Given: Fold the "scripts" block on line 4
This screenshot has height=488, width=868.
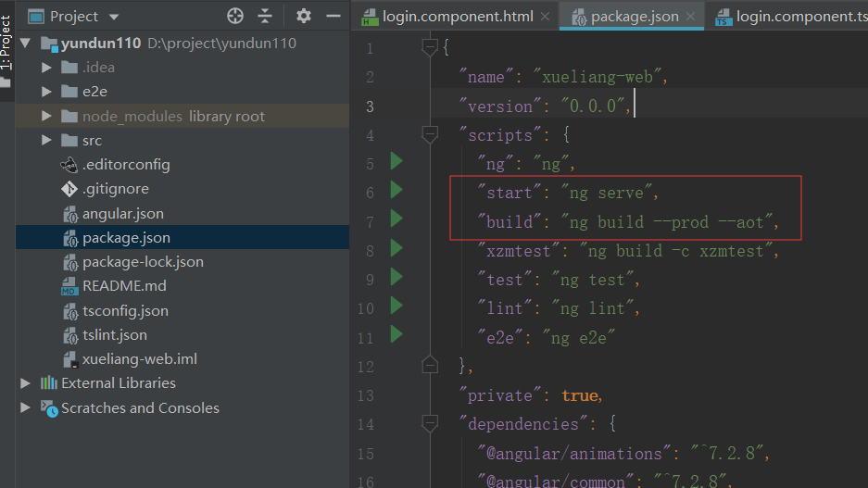Looking at the screenshot, I should (430, 134).
